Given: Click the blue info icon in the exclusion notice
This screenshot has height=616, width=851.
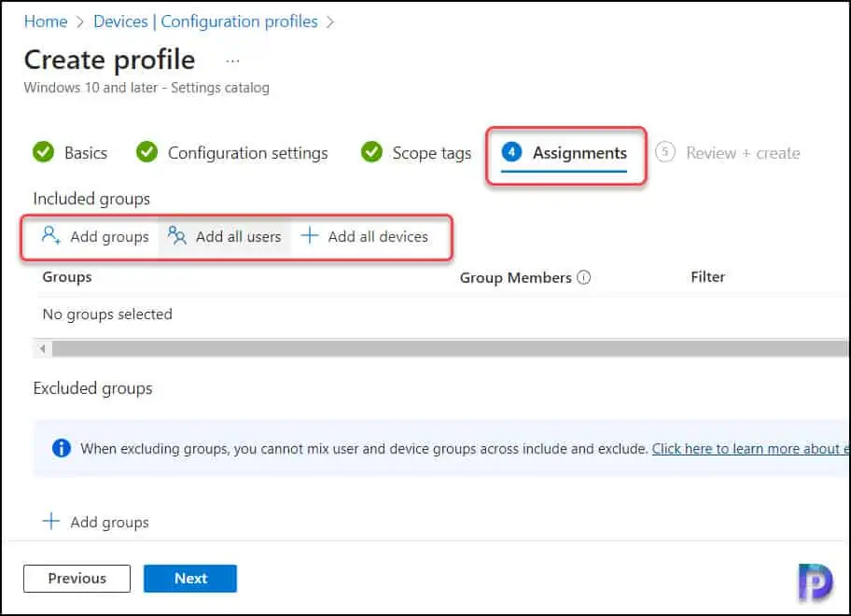Looking at the screenshot, I should tap(62, 448).
